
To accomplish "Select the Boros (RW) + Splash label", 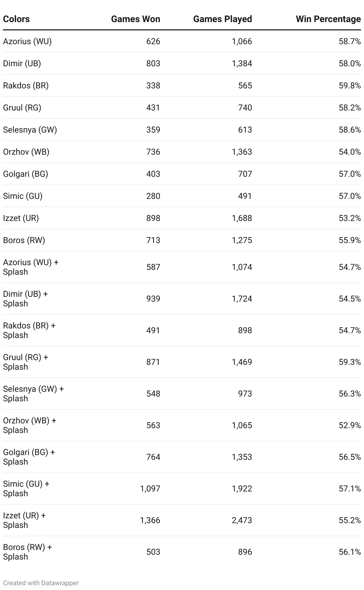I will point(27,552).
